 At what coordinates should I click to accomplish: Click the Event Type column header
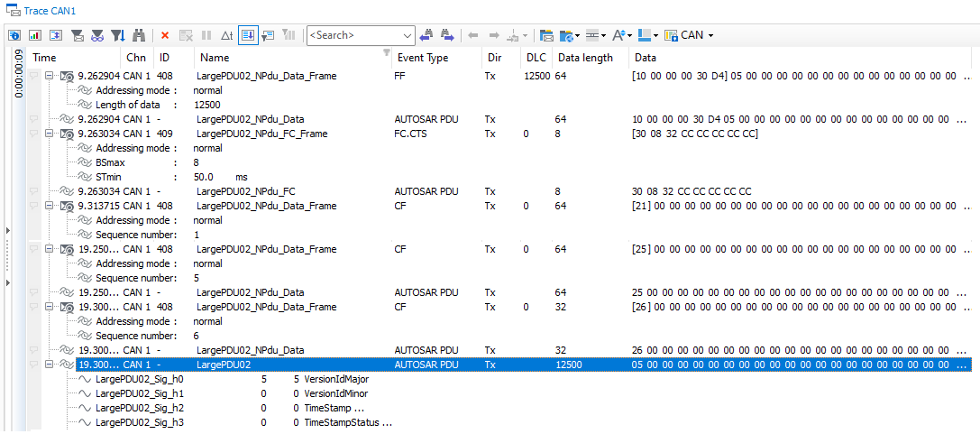point(423,58)
